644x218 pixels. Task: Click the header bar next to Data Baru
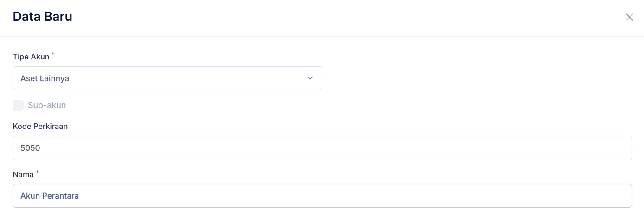click(x=325, y=18)
